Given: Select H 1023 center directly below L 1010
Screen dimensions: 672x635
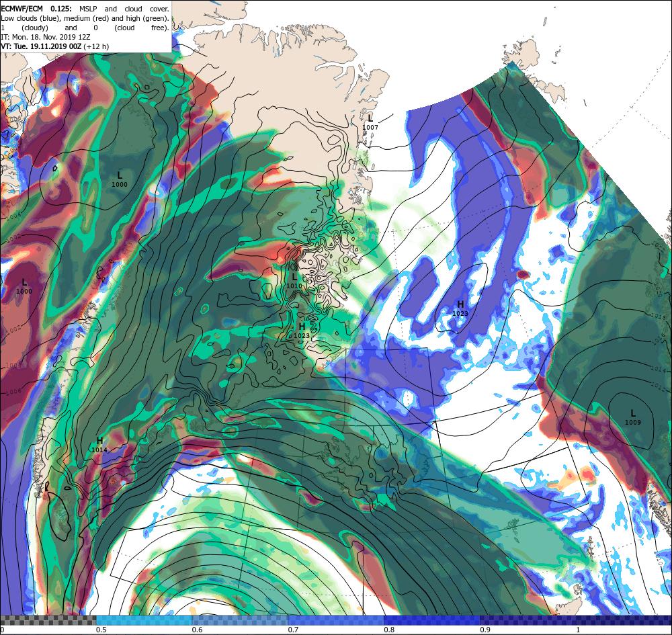Looking at the screenshot, I should click(302, 331).
